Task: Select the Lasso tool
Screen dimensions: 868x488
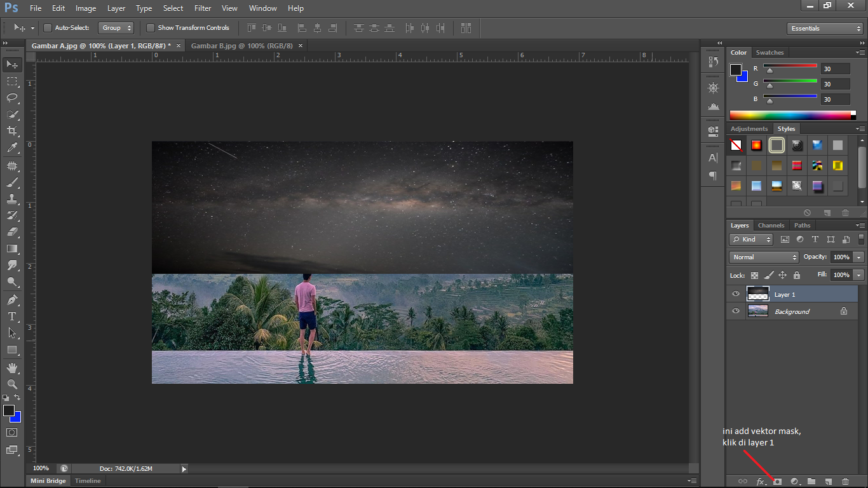Action: point(12,97)
